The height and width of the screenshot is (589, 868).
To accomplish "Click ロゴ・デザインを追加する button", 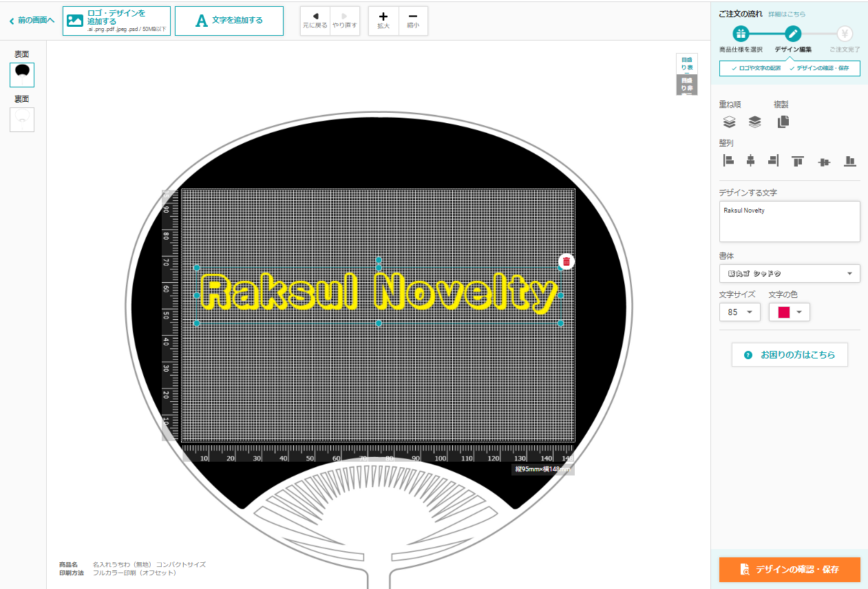I will click(x=116, y=21).
